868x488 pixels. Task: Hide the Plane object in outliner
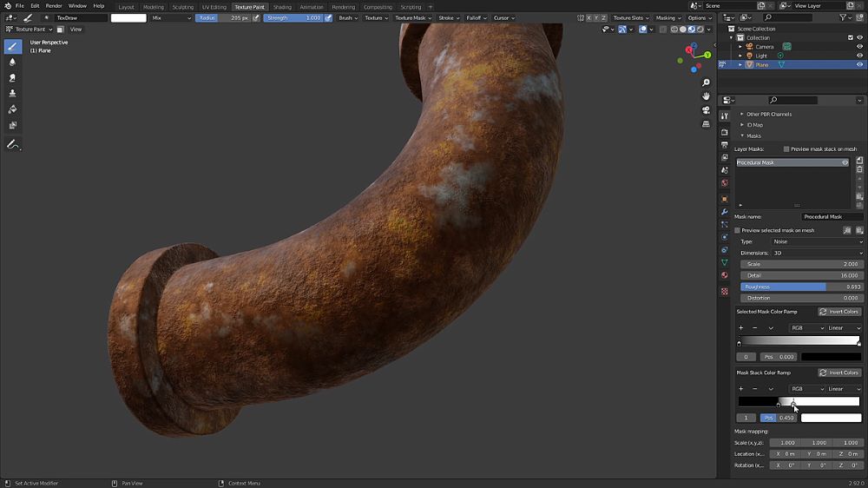859,65
